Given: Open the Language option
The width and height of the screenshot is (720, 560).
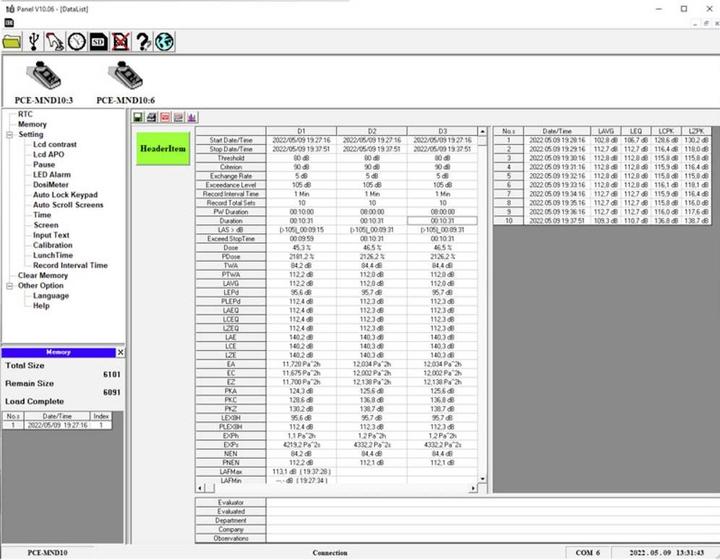Looking at the screenshot, I should pyautogui.click(x=51, y=296).
